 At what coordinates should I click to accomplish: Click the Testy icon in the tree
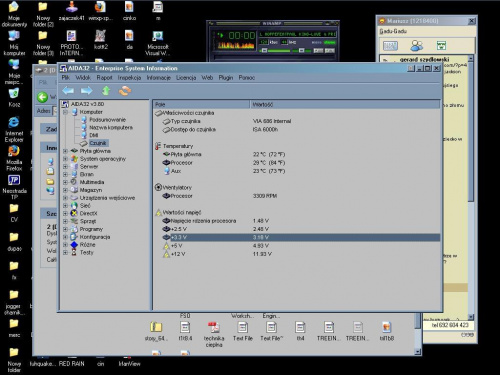(x=74, y=252)
